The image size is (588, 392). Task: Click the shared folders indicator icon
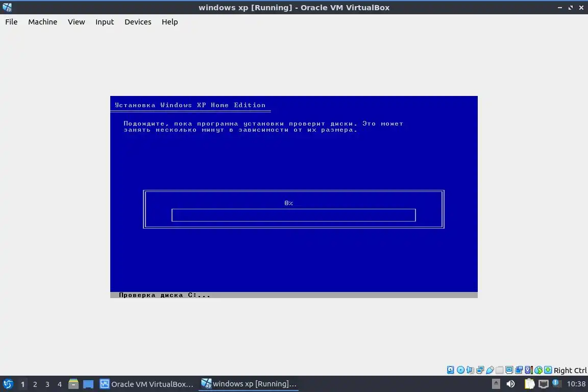[x=500, y=370]
